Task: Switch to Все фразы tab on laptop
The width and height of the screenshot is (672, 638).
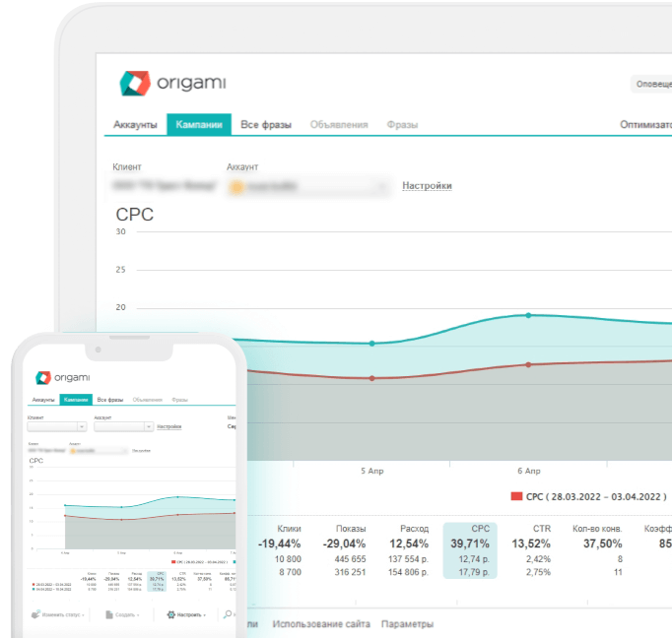Action: 266,125
